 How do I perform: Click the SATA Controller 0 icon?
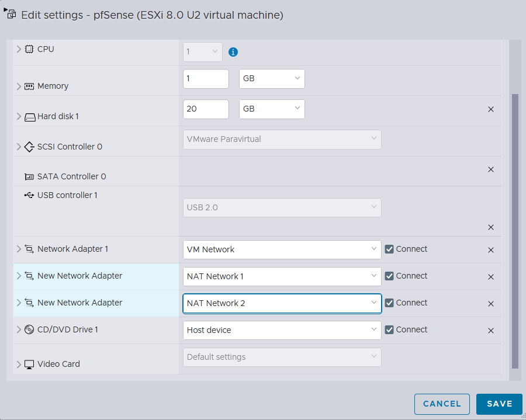point(29,176)
